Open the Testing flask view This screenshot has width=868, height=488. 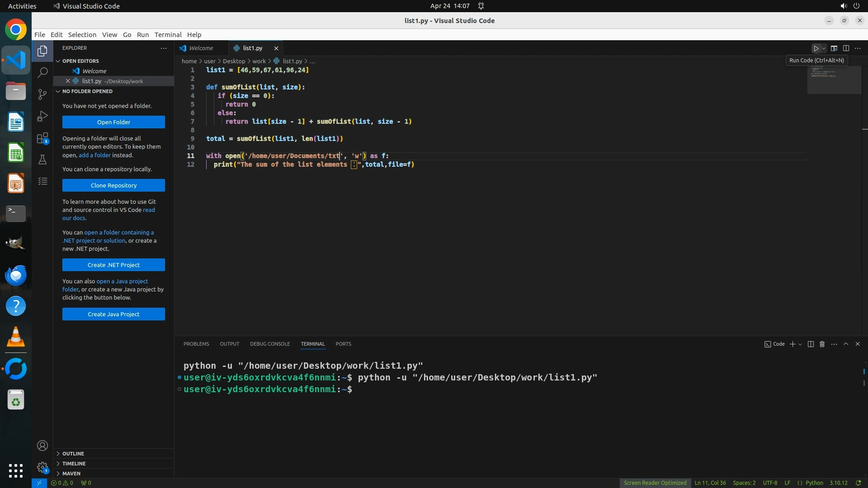(x=42, y=160)
